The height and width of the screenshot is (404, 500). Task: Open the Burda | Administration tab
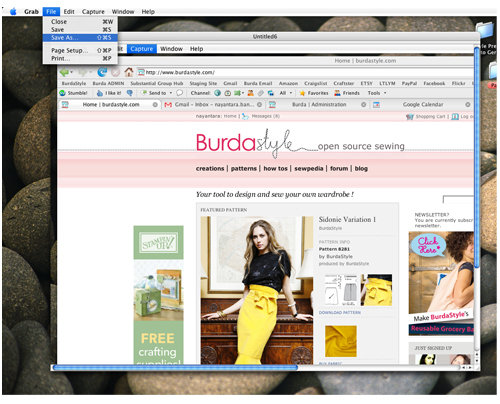[319, 105]
